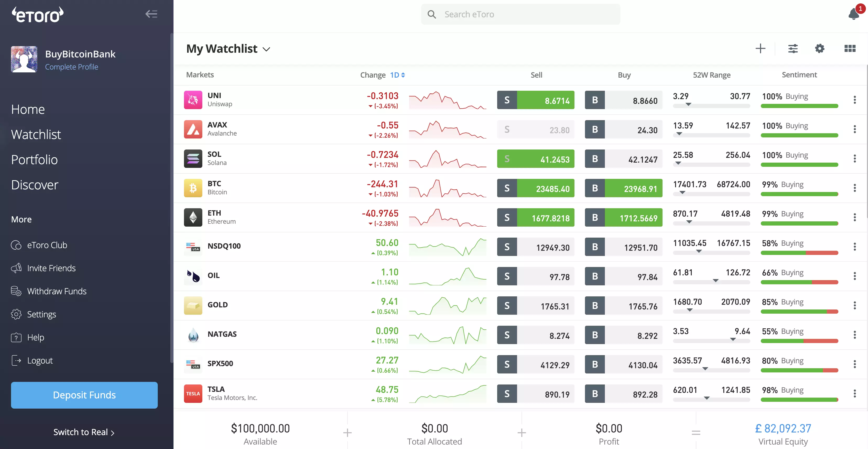The image size is (868, 449).
Task: Click the Deposit Funds button
Action: pos(84,395)
